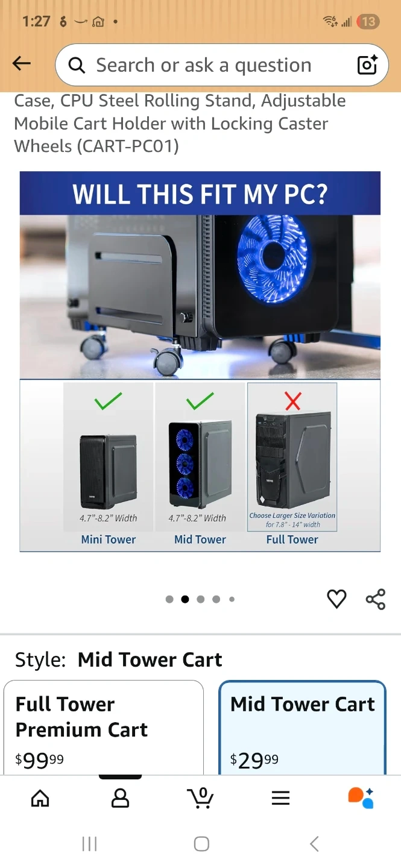Viewport: 401px width, 868px height.
Task: Tap Android recent apps button
Action: click(89, 844)
